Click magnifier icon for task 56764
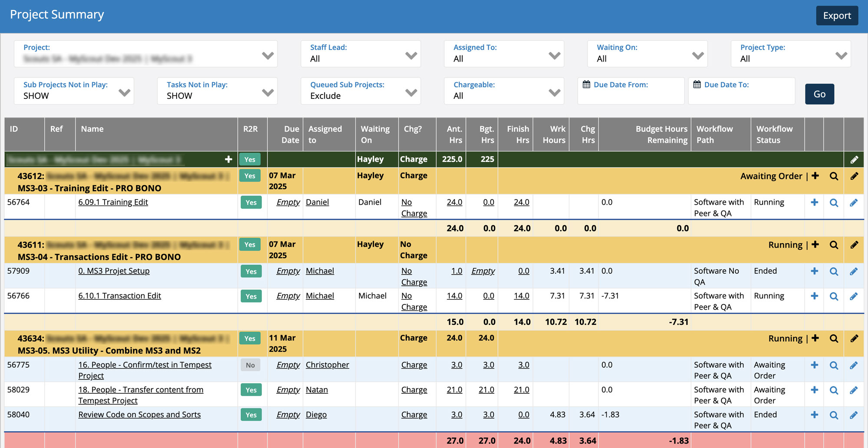The image size is (868, 448). 834,203
